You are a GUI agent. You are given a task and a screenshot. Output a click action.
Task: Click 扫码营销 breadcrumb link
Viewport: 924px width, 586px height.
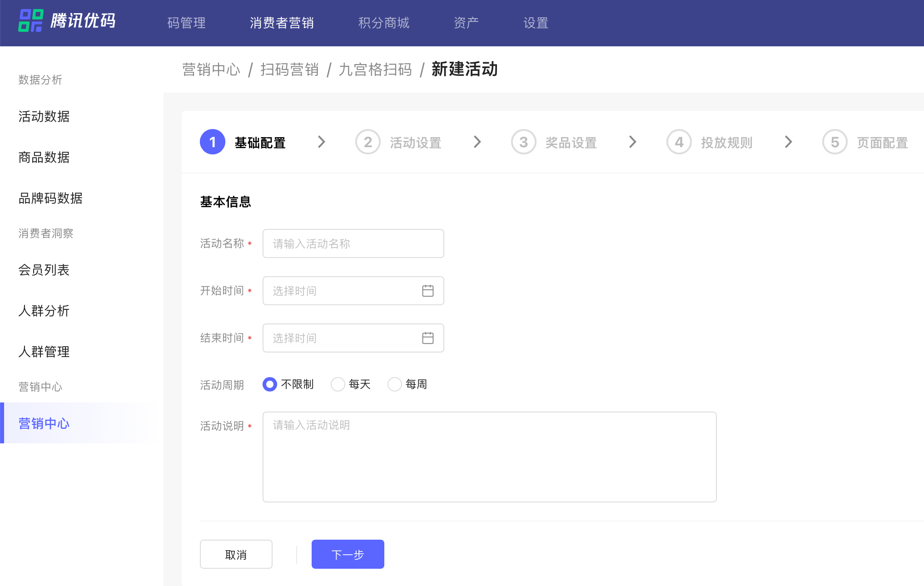[x=290, y=70]
